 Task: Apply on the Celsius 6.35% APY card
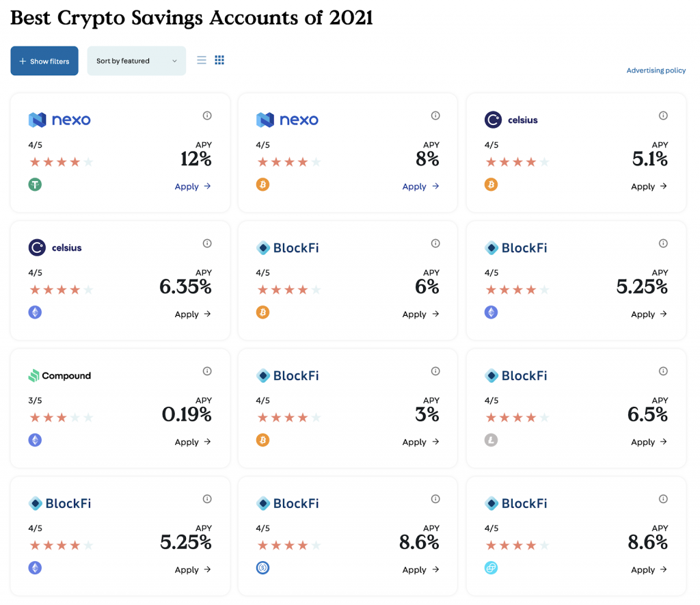tap(193, 314)
